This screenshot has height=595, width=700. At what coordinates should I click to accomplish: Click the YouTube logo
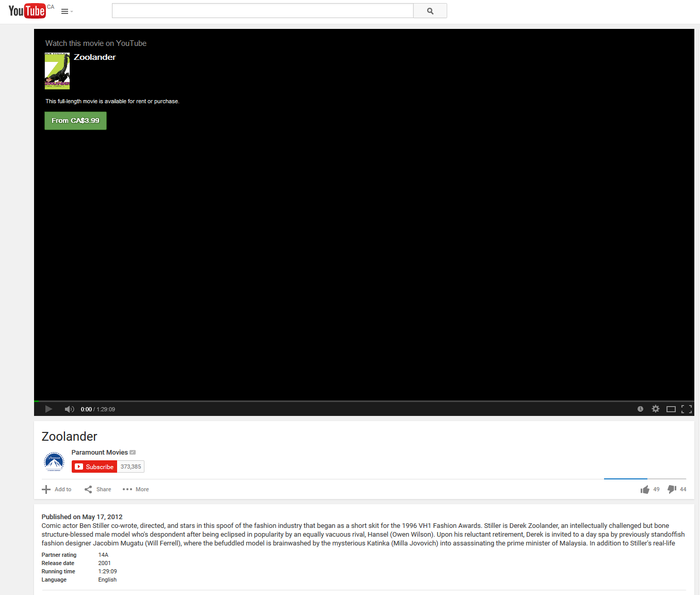click(27, 11)
